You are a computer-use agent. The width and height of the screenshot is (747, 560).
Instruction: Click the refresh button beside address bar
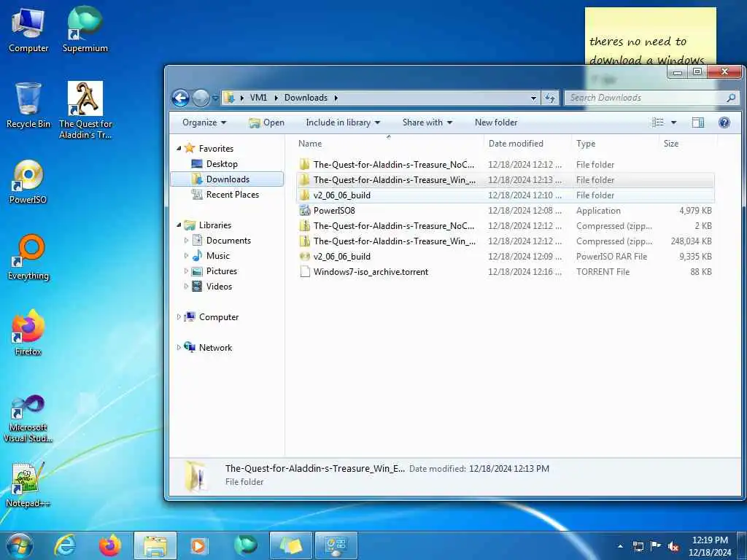(550, 98)
